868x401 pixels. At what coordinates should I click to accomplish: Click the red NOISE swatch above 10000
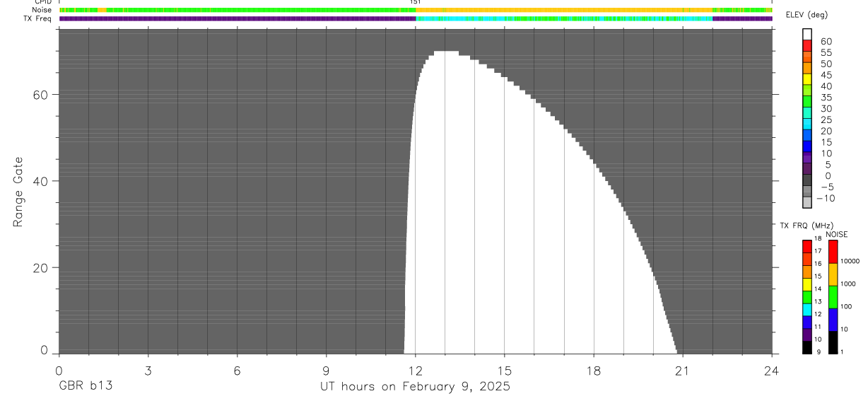[833, 251]
